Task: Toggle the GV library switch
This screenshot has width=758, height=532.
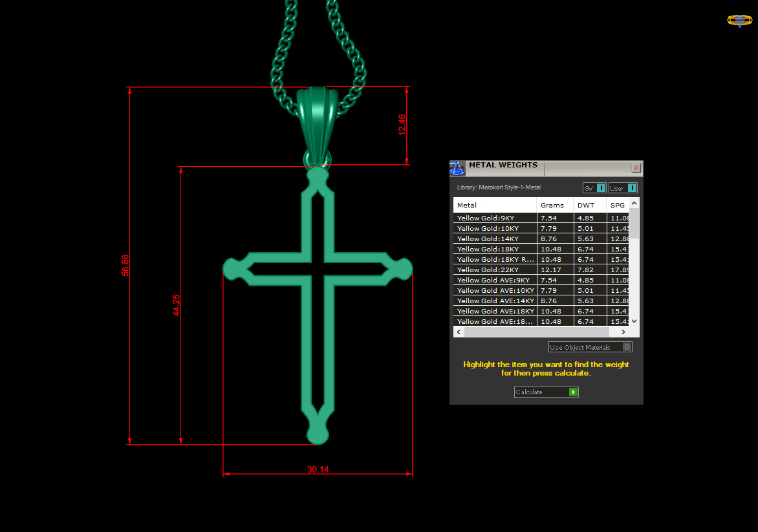Action: [594, 188]
